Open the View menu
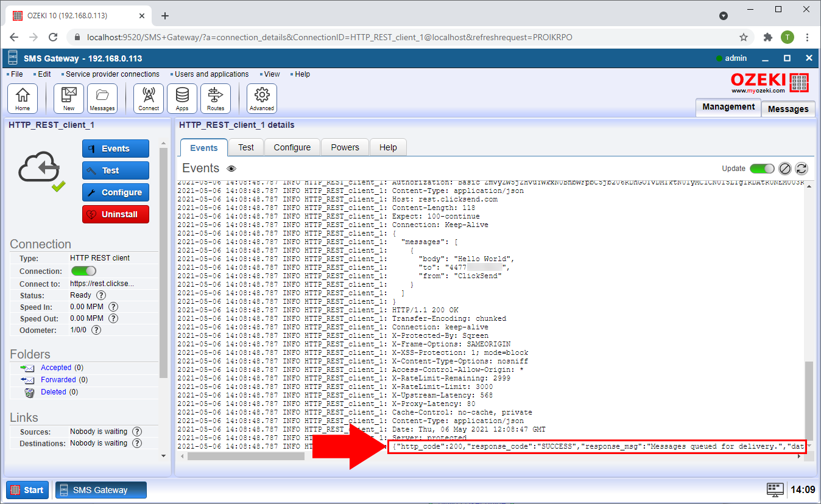Image resolution: width=821 pixels, height=504 pixels. (272, 74)
